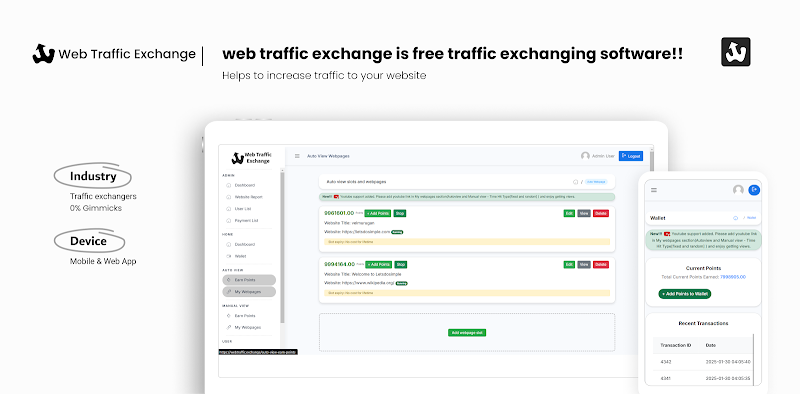Click the User List sidebar icon
Screen dimensions: 800x394
click(x=228, y=209)
